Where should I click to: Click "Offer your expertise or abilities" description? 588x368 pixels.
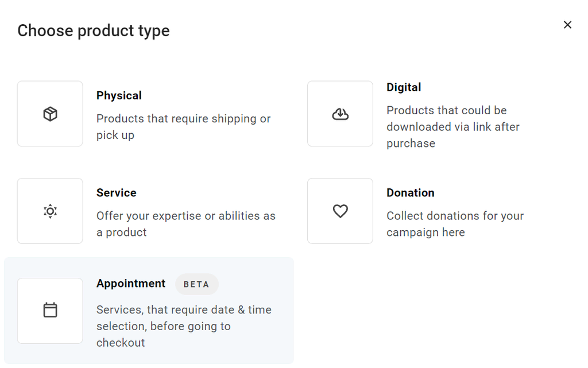point(185,224)
